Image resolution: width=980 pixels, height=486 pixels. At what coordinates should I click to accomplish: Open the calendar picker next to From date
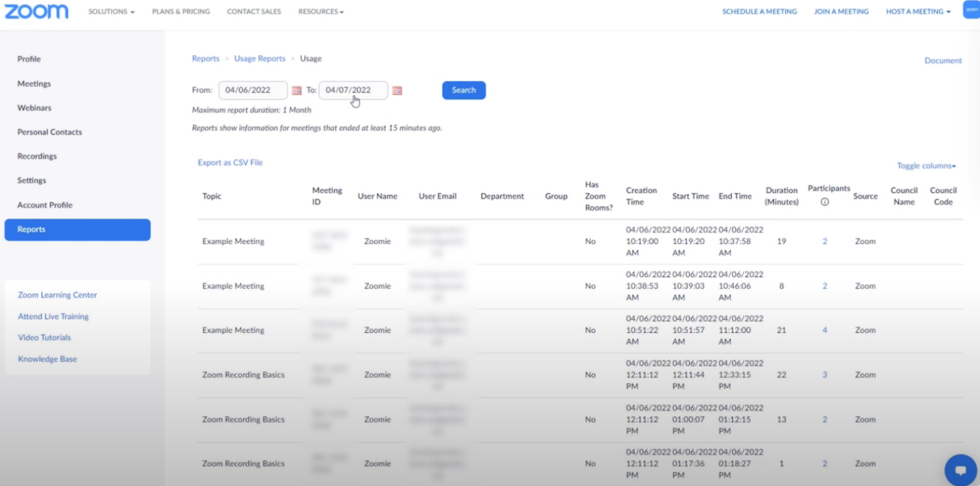[x=296, y=91]
